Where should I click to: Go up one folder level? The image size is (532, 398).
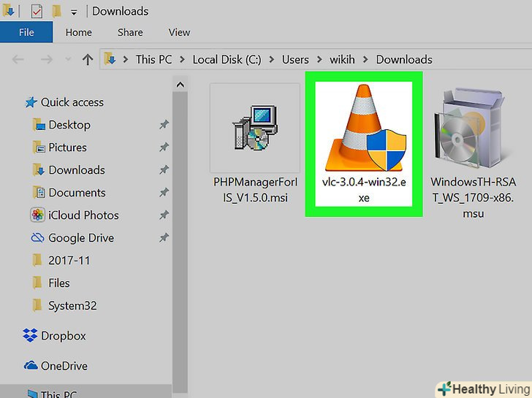coord(88,60)
